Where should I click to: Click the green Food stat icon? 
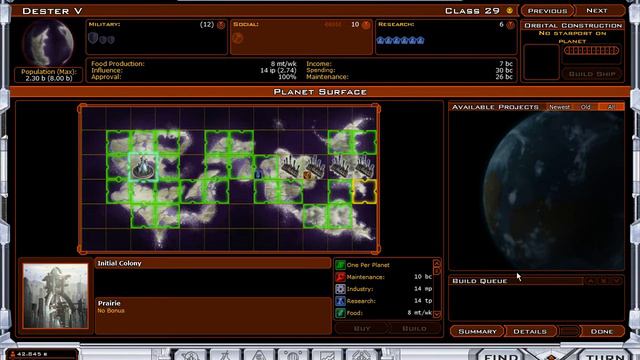[340, 313]
